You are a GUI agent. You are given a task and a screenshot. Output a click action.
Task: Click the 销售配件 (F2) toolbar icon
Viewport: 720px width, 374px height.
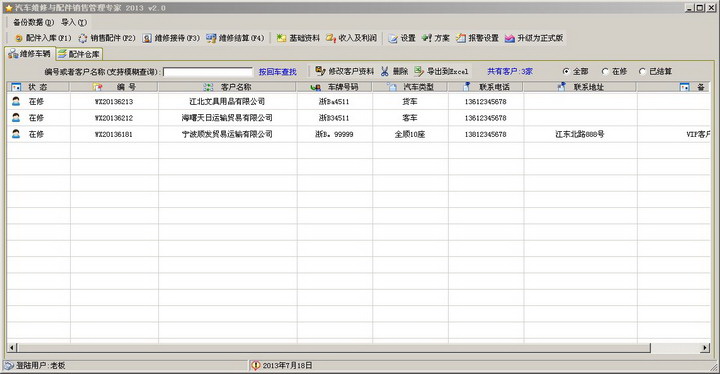[x=83, y=38]
